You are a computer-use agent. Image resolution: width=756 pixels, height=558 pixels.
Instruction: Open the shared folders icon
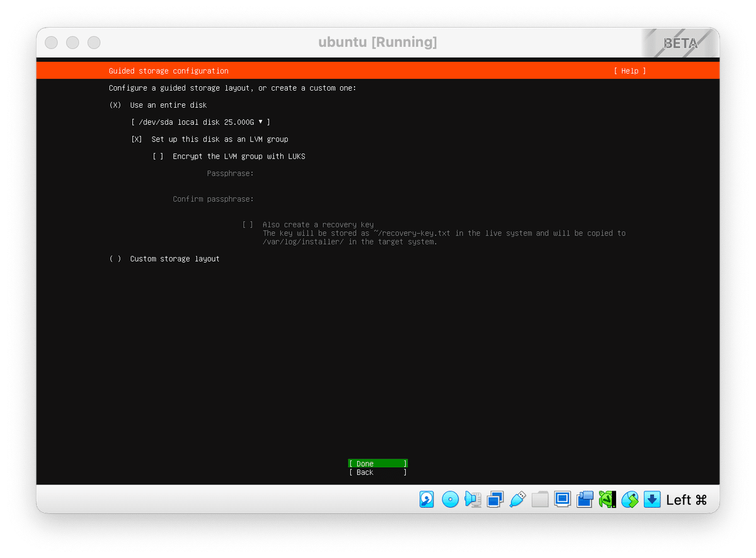coord(540,499)
